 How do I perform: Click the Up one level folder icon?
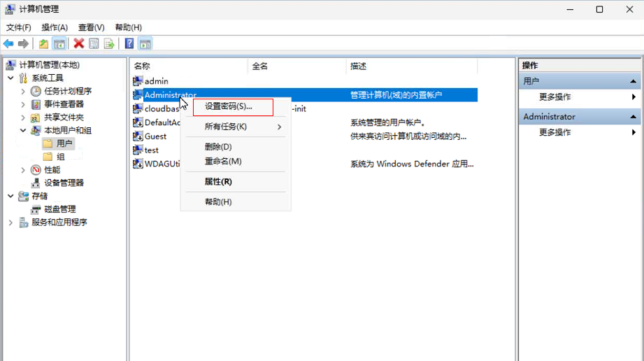coord(43,43)
